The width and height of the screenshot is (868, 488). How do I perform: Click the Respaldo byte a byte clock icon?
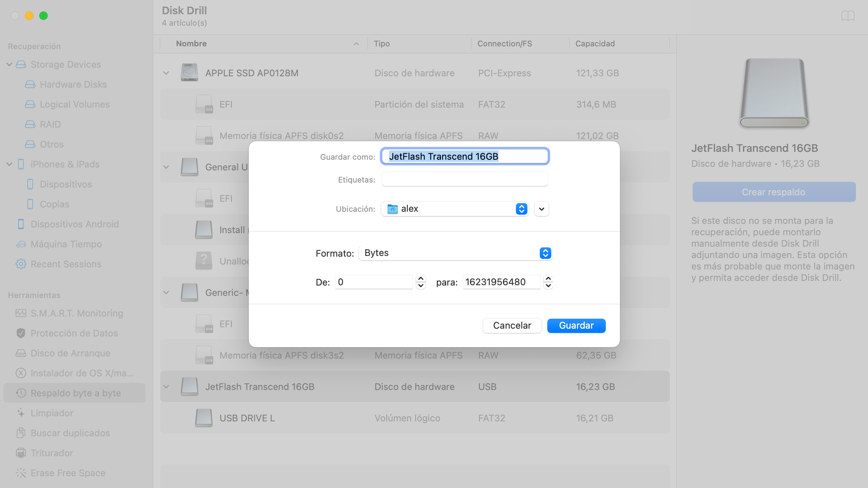pyautogui.click(x=21, y=393)
